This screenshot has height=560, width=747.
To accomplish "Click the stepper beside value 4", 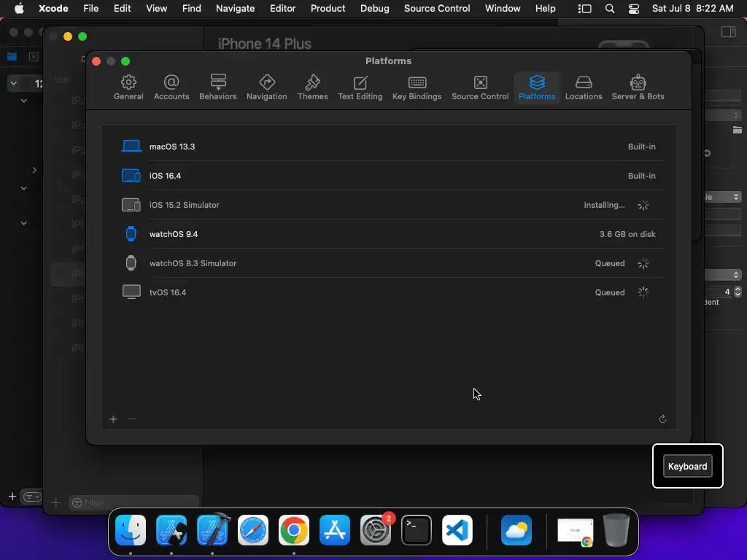I will tap(738, 292).
